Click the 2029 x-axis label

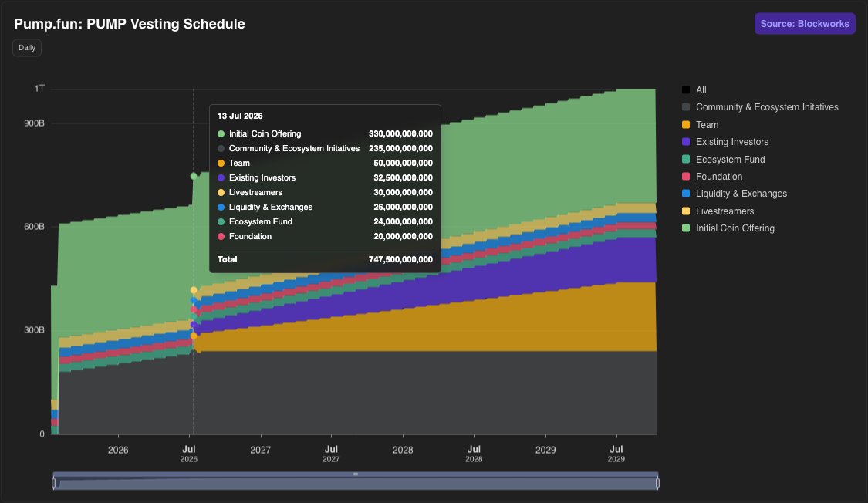pos(545,451)
